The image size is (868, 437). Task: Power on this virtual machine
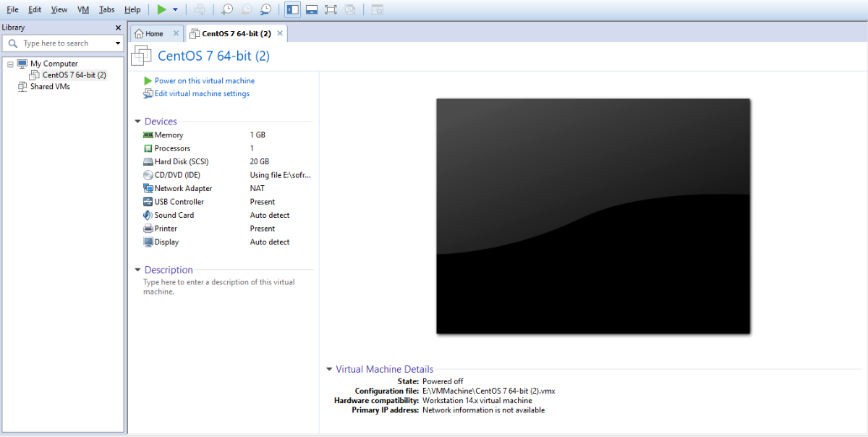click(x=203, y=80)
